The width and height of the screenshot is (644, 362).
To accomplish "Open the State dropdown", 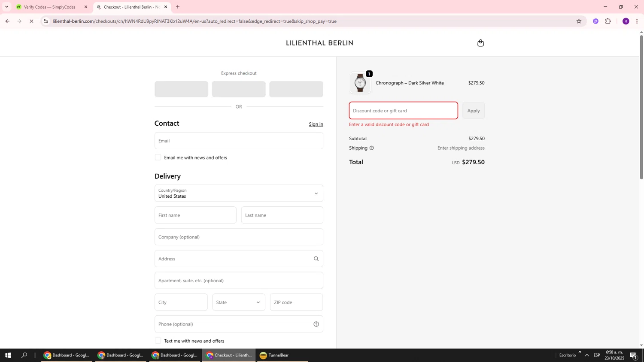I will click(239, 302).
